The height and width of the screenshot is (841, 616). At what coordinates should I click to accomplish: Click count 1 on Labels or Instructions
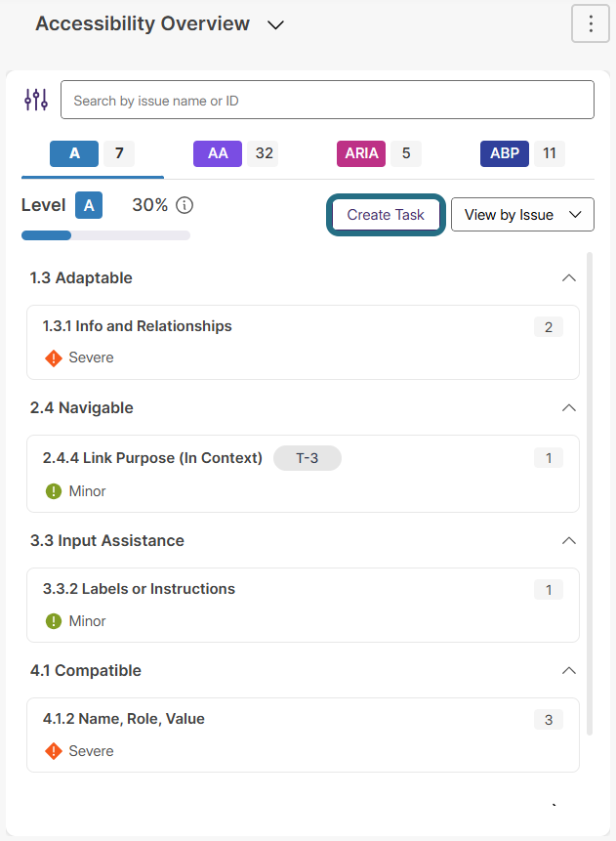549,590
